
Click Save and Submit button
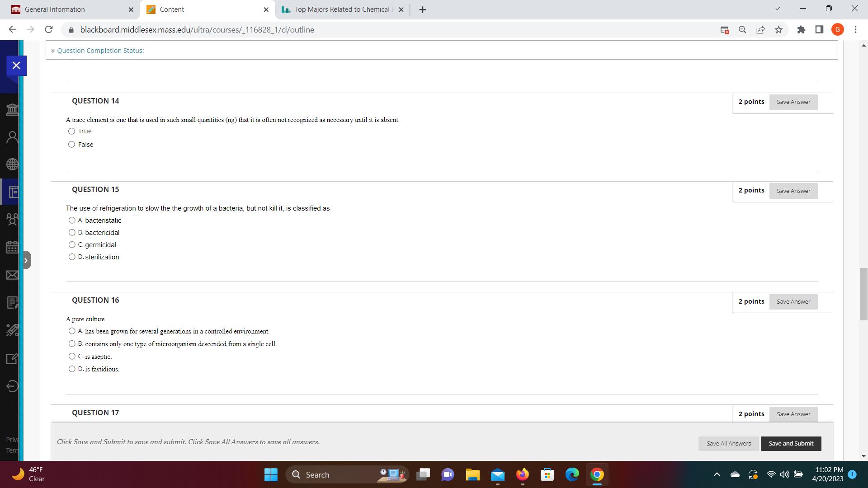791,444
